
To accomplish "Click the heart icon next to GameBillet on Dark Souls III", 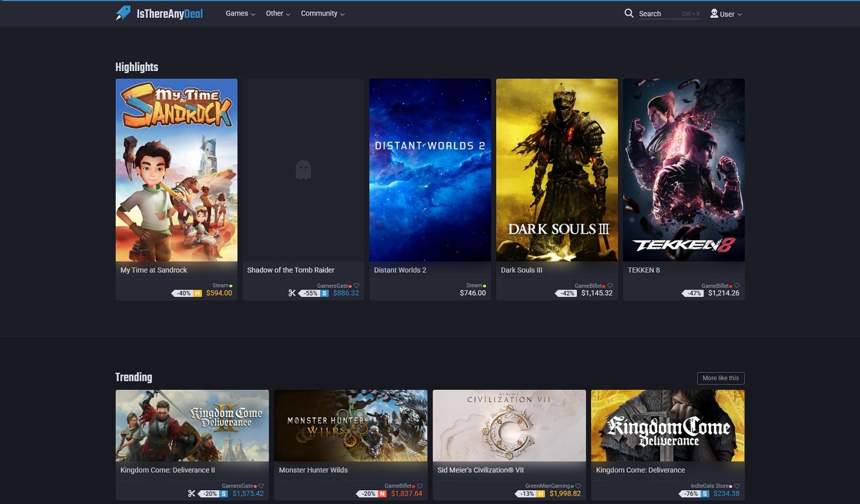I will (610, 285).
